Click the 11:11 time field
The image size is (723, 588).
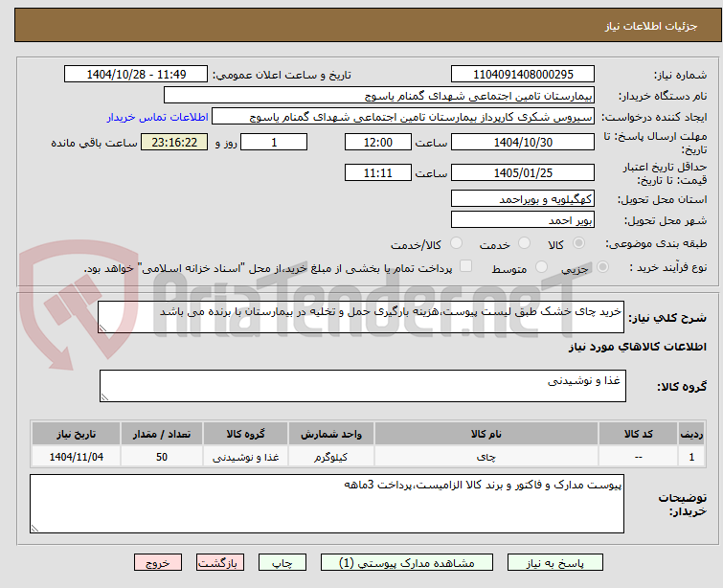click(377, 173)
